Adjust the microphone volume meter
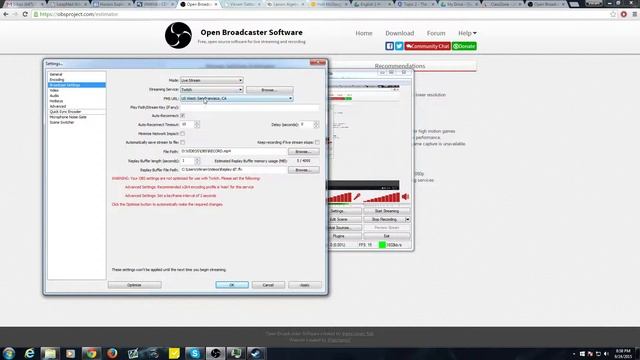Image resolution: width=640 pixels, height=360 pixels. coord(340,198)
